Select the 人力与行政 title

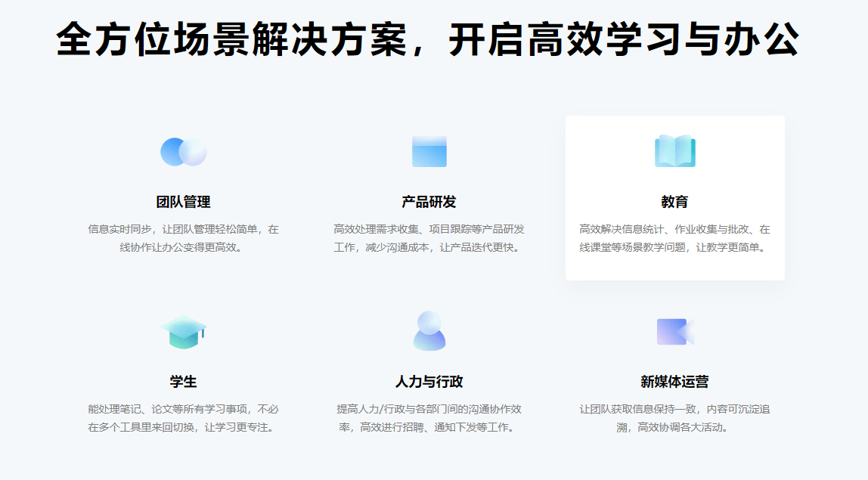click(x=429, y=382)
